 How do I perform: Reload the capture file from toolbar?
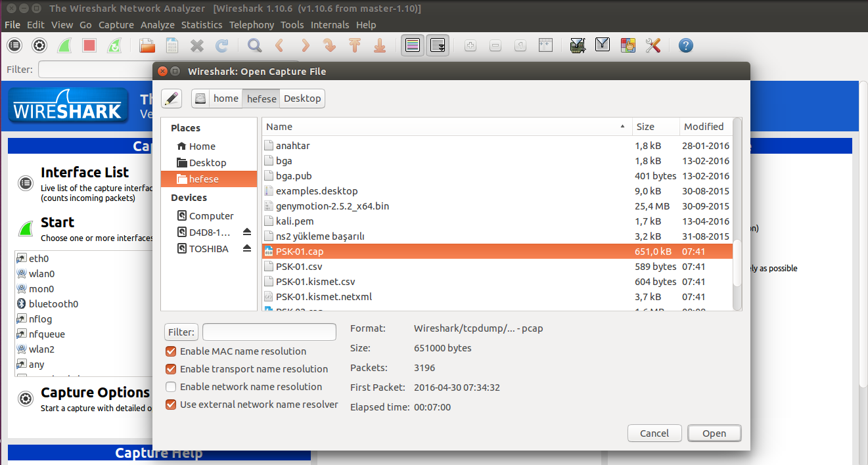(x=222, y=45)
